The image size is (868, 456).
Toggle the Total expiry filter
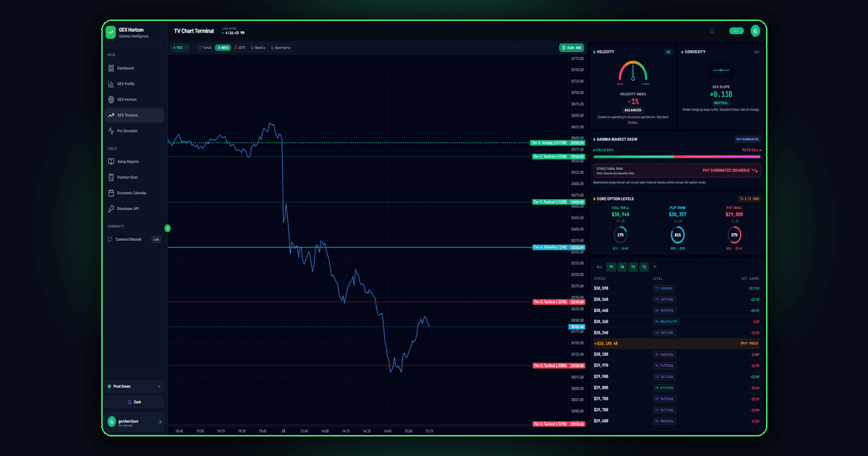(x=205, y=48)
